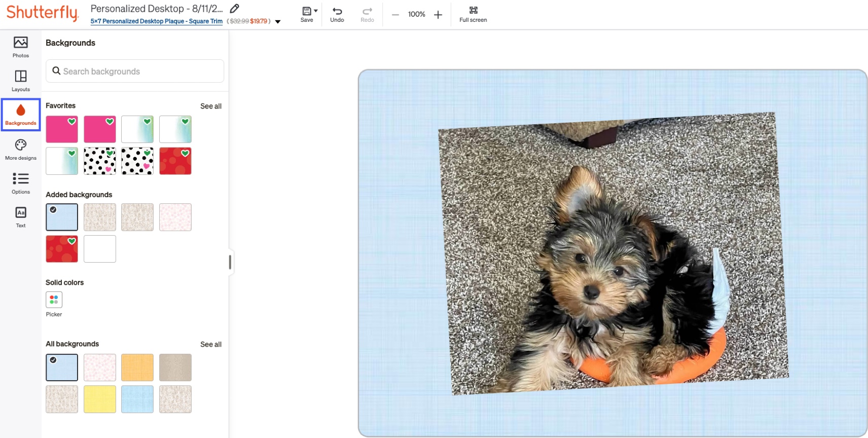868x438 pixels.
Task: Expand product options dropdown arrow
Action: click(278, 22)
